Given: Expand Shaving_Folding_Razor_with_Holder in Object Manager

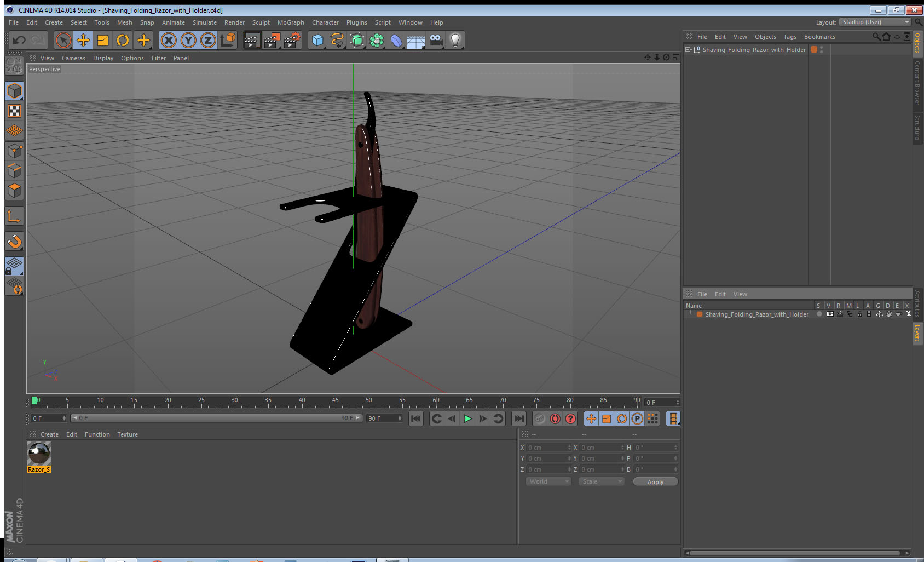Looking at the screenshot, I should 688,49.
